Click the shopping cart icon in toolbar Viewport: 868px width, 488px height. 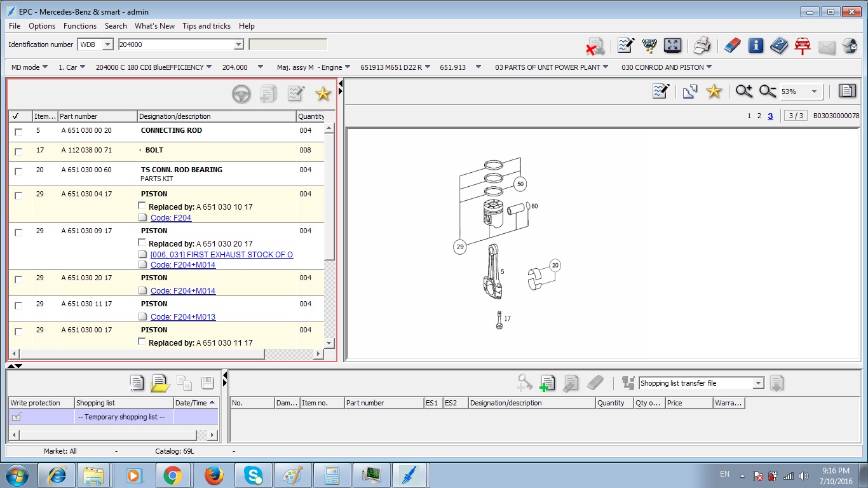pos(649,45)
